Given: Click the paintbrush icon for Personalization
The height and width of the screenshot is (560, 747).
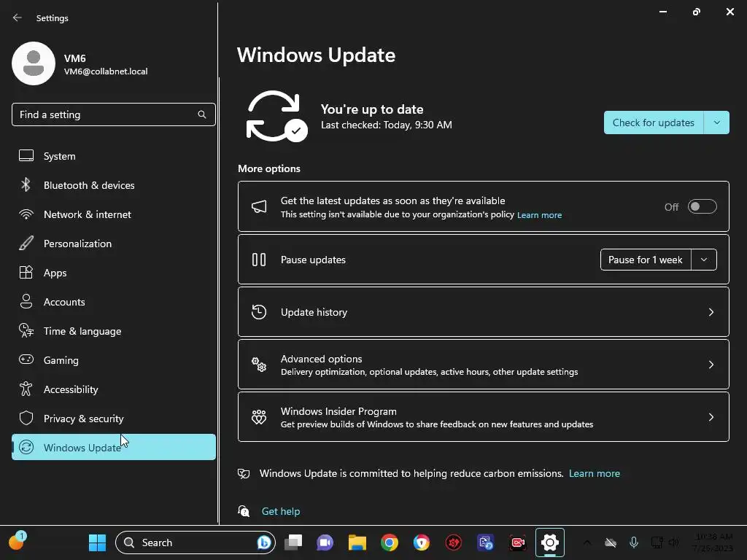Looking at the screenshot, I should pyautogui.click(x=26, y=244).
